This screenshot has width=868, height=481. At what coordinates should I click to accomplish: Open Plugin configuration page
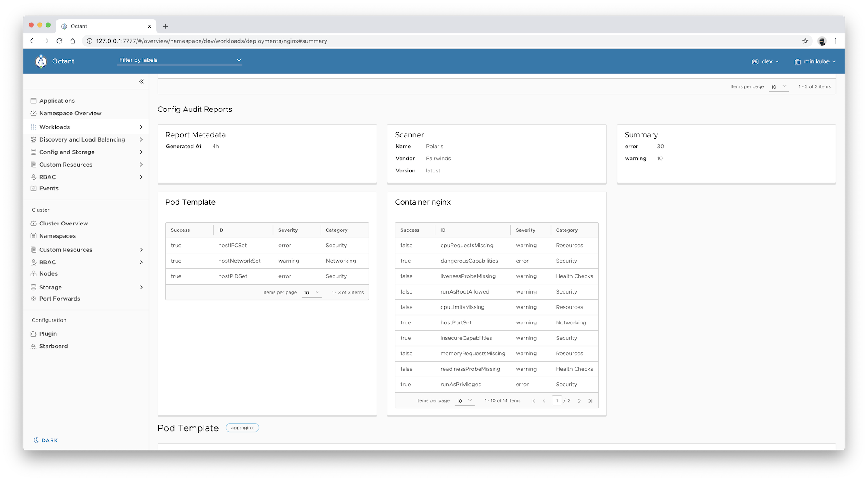tap(48, 334)
